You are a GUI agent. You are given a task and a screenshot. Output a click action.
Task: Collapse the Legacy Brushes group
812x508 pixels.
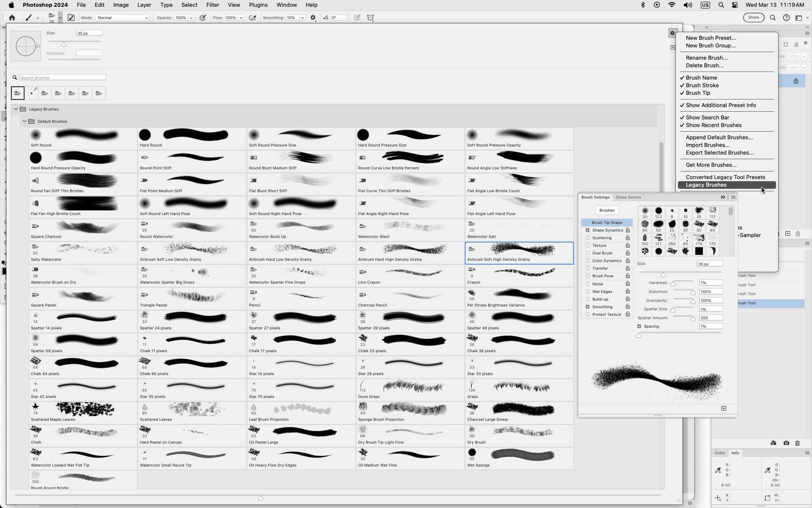click(16, 109)
